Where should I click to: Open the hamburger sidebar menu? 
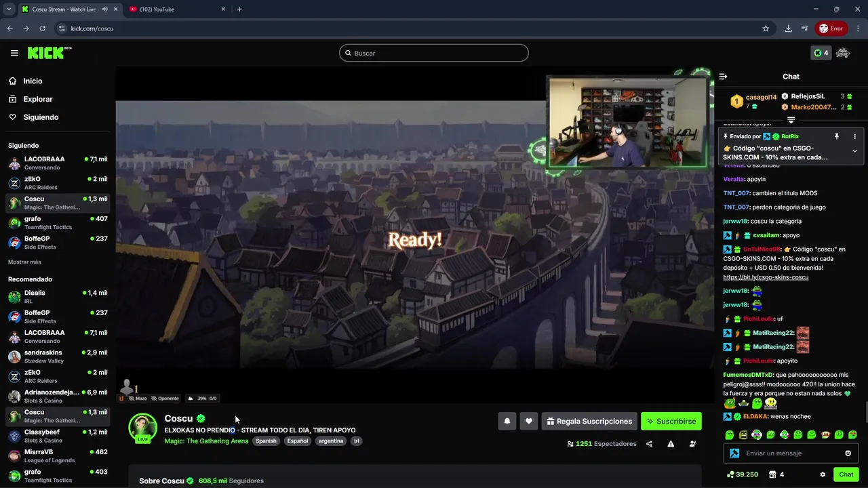tap(14, 53)
